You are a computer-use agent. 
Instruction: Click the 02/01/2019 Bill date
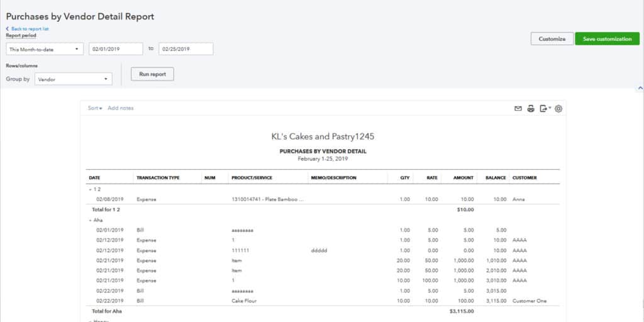click(x=110, y=230)
